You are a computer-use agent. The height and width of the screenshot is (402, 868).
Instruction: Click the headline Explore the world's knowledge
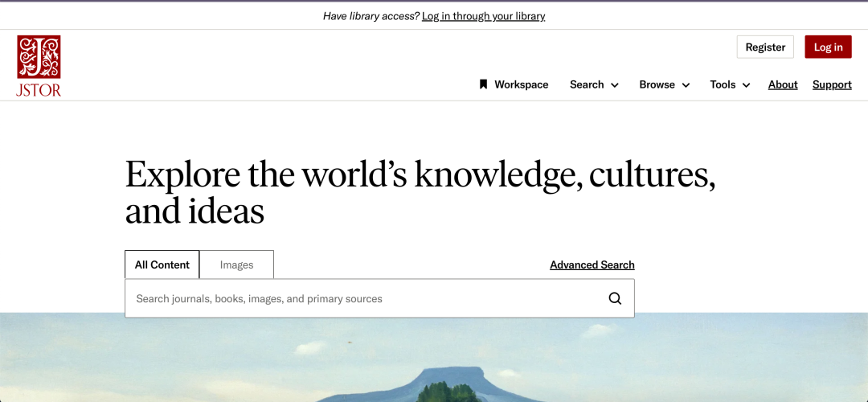(420, 191)
